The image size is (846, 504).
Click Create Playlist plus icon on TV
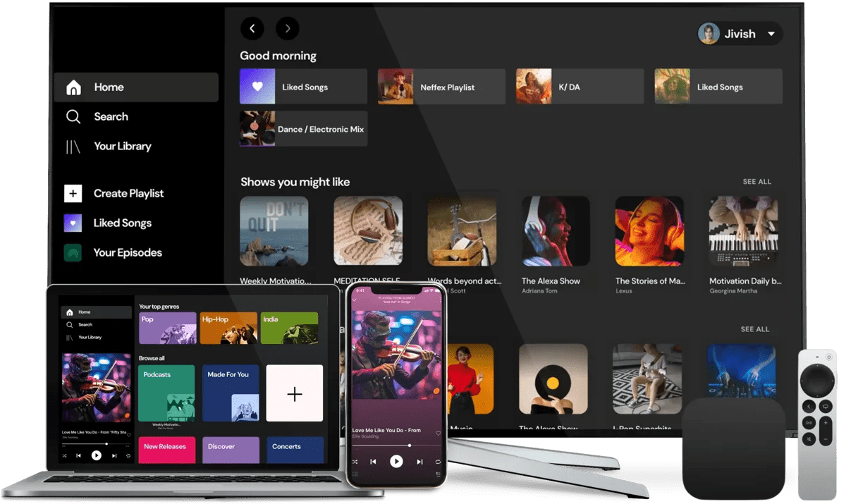point(73,193)
